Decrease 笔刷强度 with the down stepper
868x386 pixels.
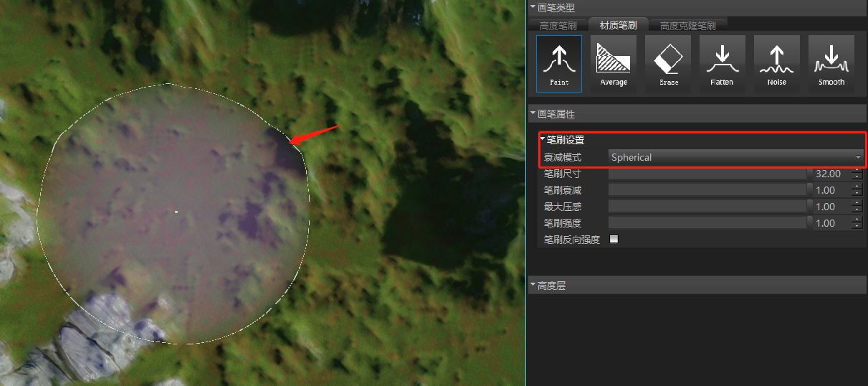(857, 227)
